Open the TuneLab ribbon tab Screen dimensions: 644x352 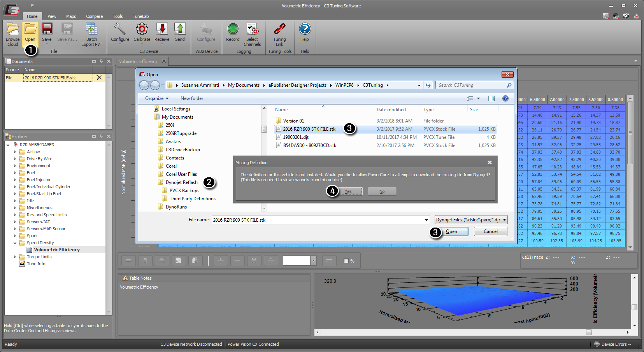pos(140,16)
